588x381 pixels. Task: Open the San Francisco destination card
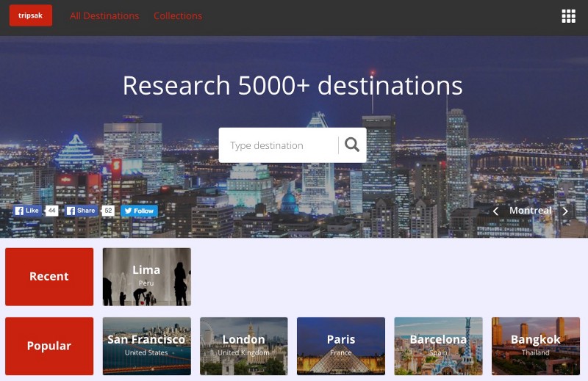tap(146, 346)
